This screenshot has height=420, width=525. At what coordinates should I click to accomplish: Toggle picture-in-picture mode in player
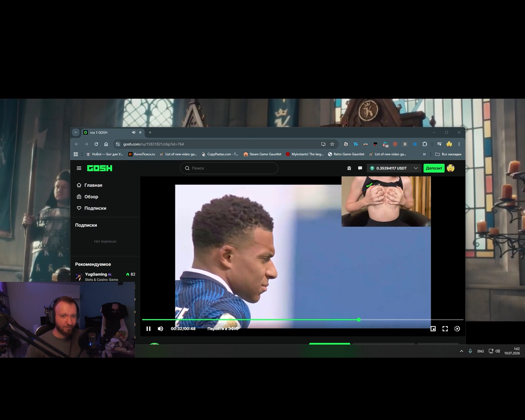click(x=433, y=329)
